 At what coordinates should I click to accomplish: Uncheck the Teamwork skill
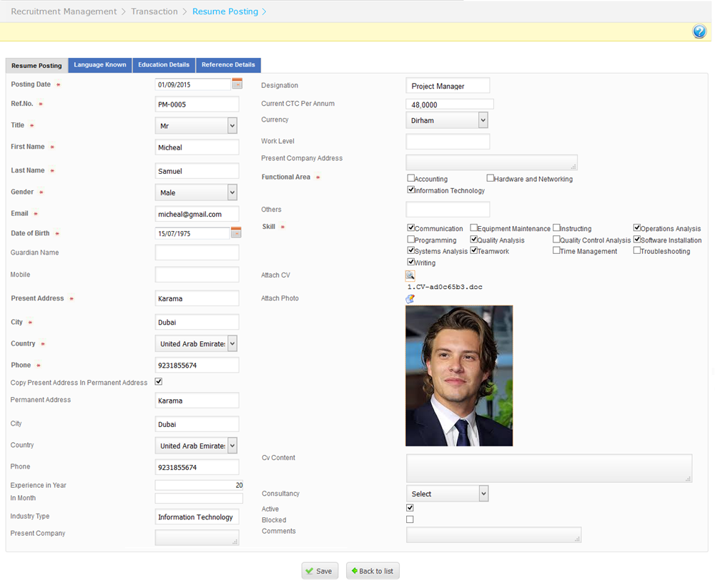point(474,250)
